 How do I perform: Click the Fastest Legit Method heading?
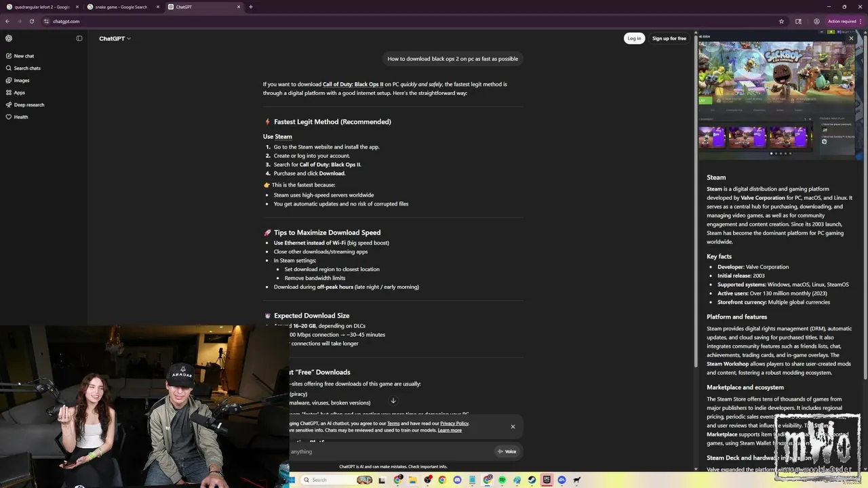[x=332, y=122]
